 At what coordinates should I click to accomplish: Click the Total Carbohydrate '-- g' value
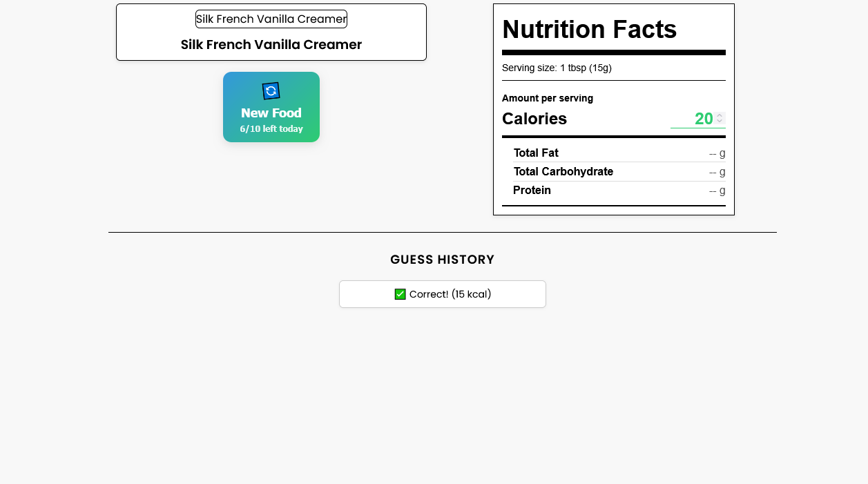pos(717,172)
